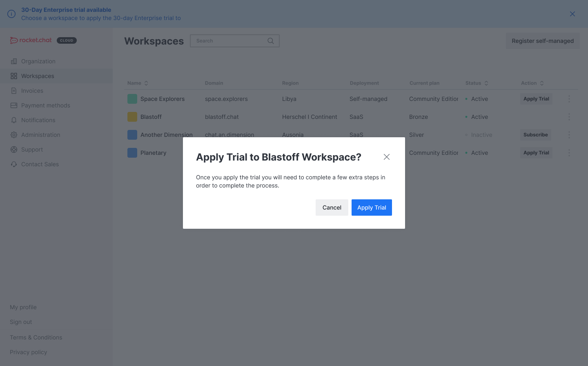Image resolution: width=588 pixels, height=366 pixels.
Task: Open Terms & Conditions link
Action: coord(36,337)
